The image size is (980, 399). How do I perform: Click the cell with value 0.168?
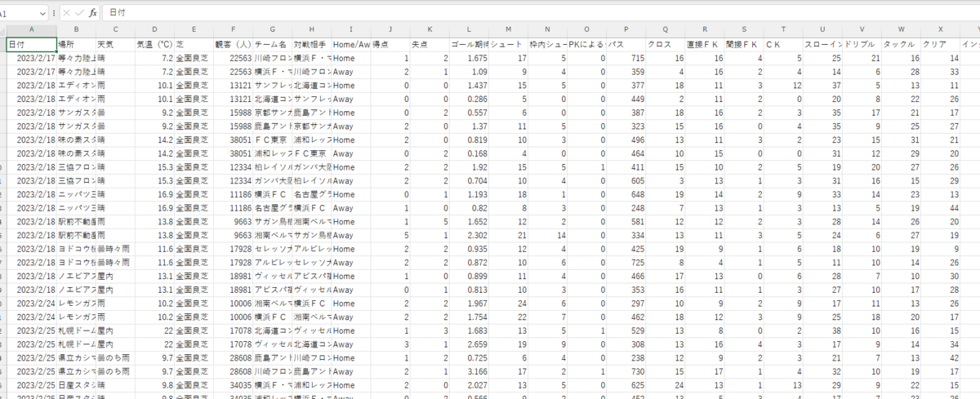469,153
